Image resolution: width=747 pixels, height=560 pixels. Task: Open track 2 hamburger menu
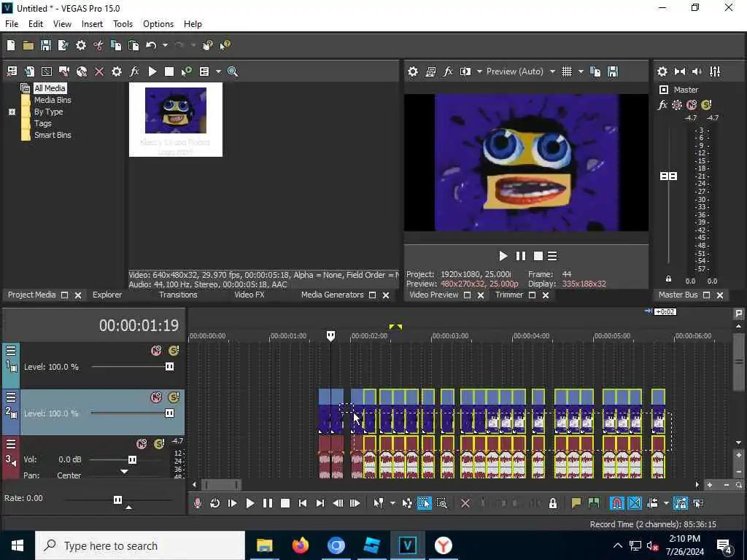click(x=11, y=397)
